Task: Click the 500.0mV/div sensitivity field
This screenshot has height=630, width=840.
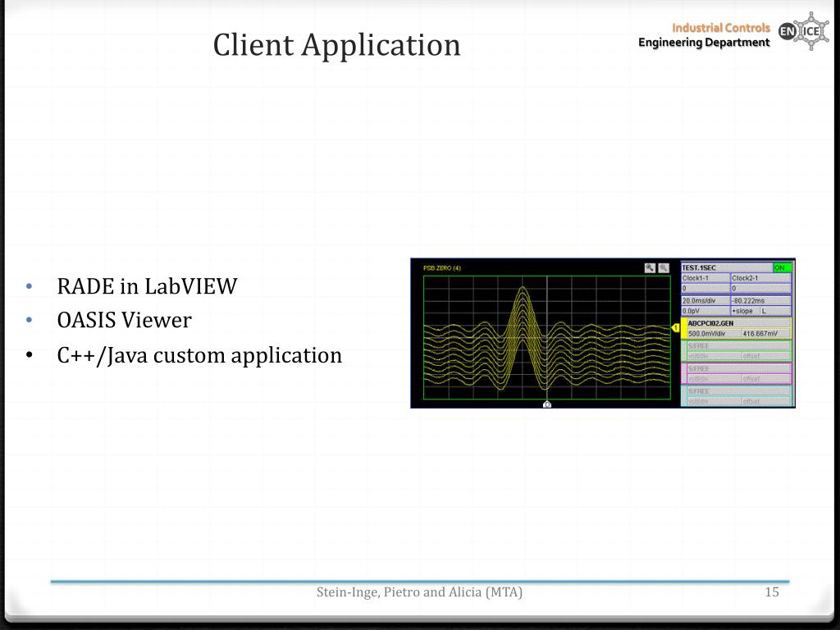Action: 714,334
